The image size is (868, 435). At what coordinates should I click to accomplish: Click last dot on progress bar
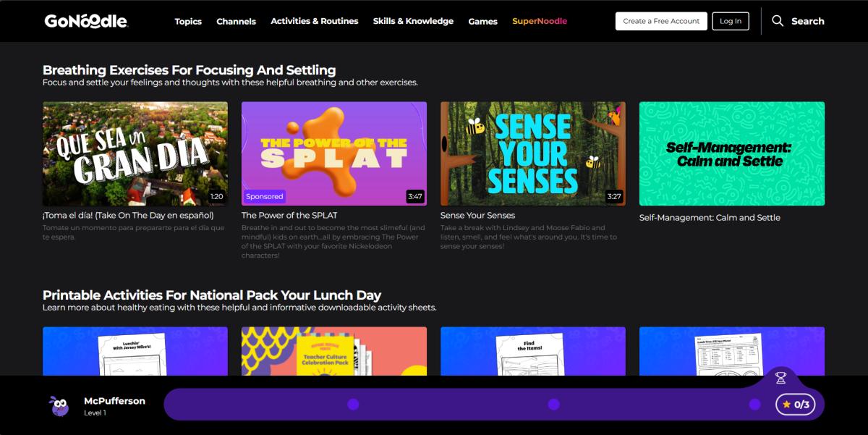(x=754, y=405)
